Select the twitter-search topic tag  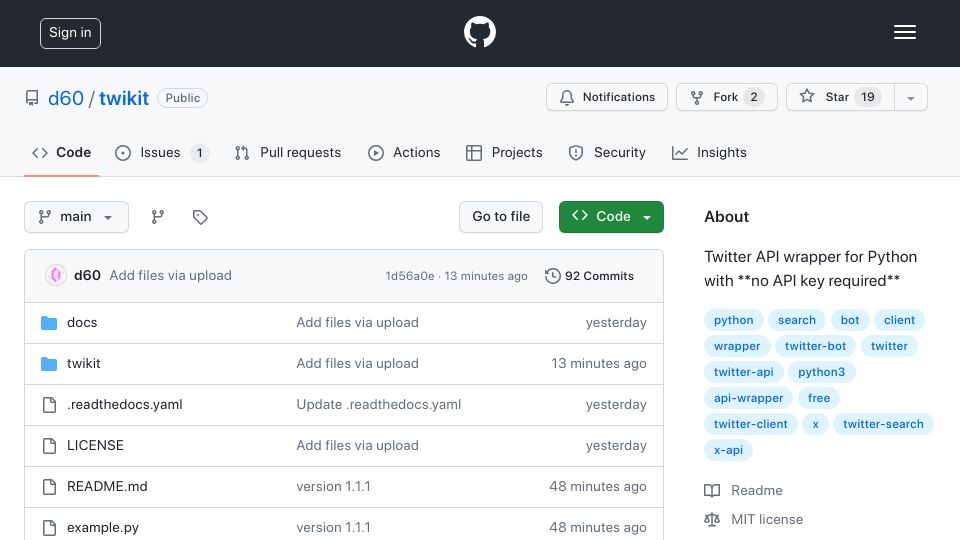(x=883, y=424)
